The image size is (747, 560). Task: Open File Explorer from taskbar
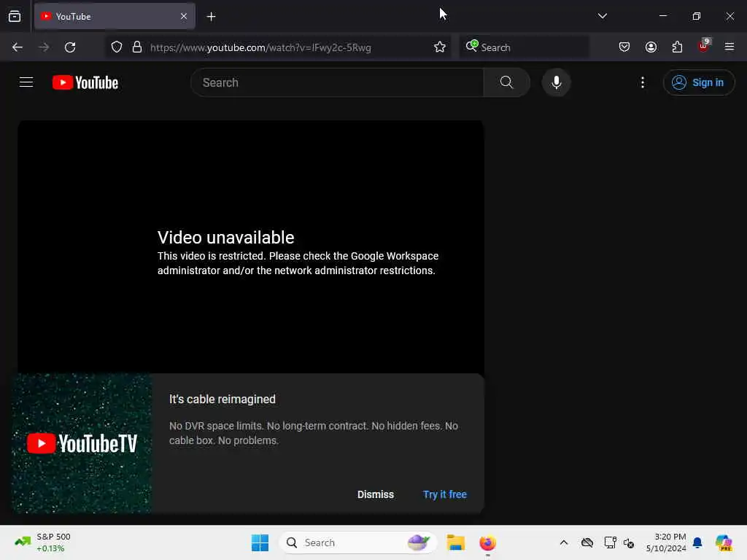pyautogui.click(x=455, y=542)
